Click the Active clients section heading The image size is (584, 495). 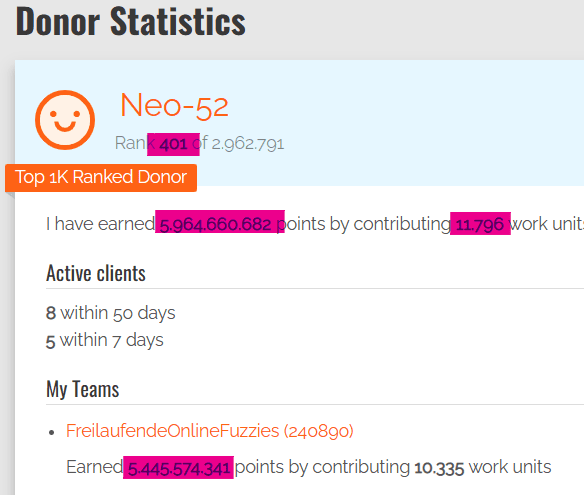(x=96, y=273)
